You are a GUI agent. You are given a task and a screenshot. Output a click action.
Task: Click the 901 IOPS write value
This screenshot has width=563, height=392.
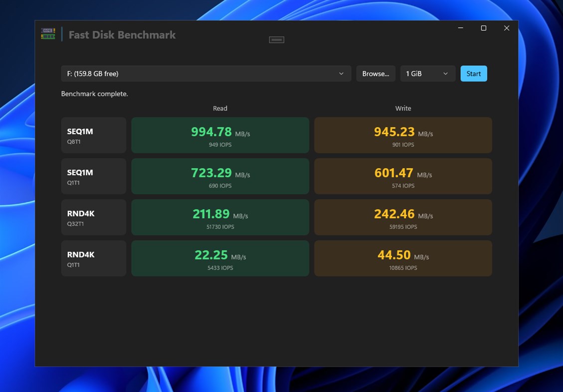pyautogui.click(x=403, y=144)
